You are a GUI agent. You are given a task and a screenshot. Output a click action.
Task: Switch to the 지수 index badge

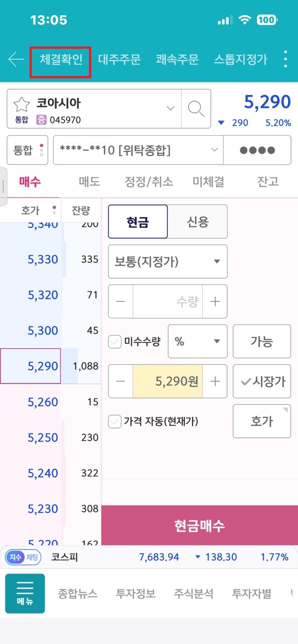(14, 557)
